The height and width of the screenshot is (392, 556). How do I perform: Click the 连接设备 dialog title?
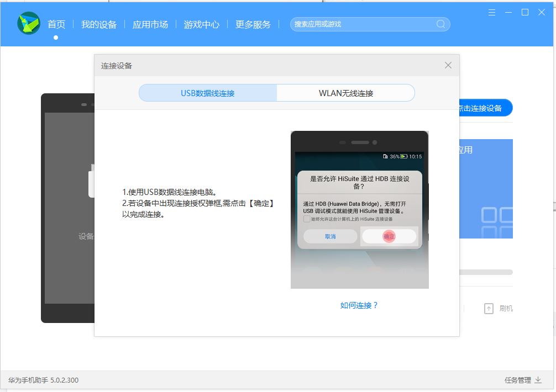click(116, 66)
